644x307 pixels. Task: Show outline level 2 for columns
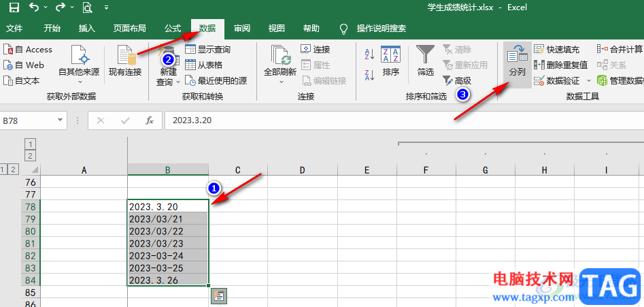(31, 156)
